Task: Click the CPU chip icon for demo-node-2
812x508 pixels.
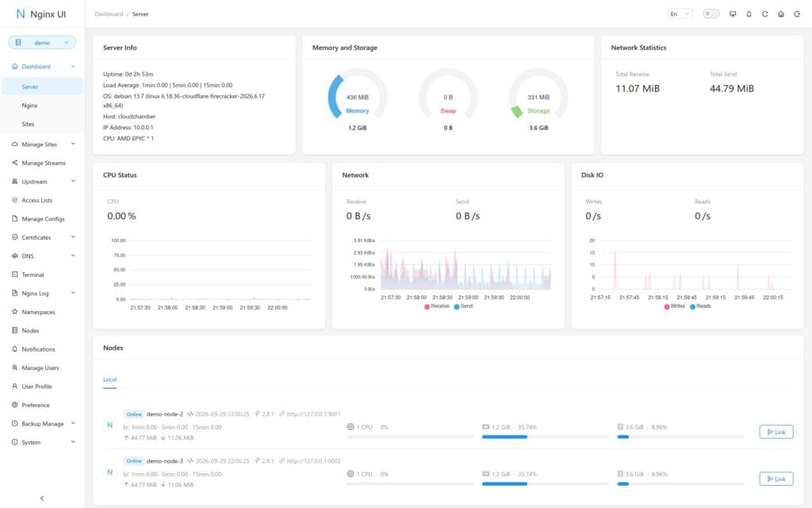Action: pos(350,427)
